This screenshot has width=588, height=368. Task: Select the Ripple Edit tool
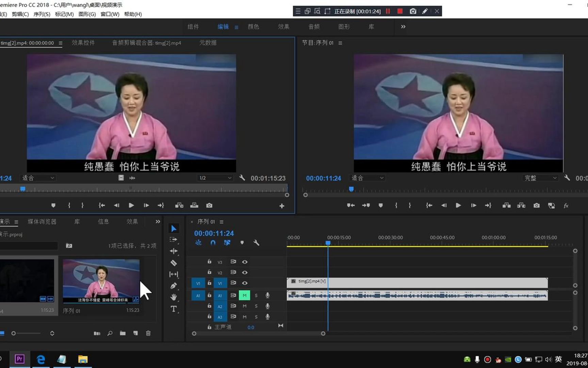174,251
